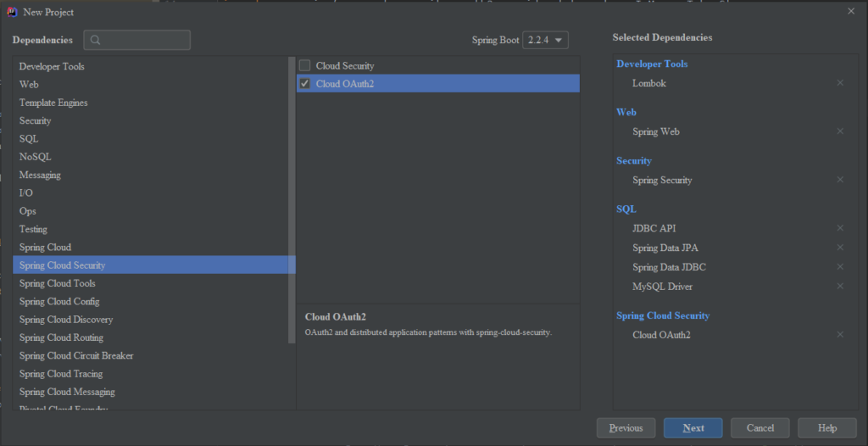Select the Messaging category
The width and height of the screenshot is (868, 446).
[x=154, y=175]
